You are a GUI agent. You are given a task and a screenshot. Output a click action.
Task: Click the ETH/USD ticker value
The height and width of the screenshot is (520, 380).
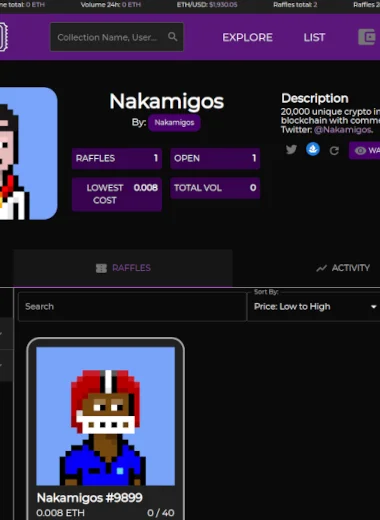(223, 5)
